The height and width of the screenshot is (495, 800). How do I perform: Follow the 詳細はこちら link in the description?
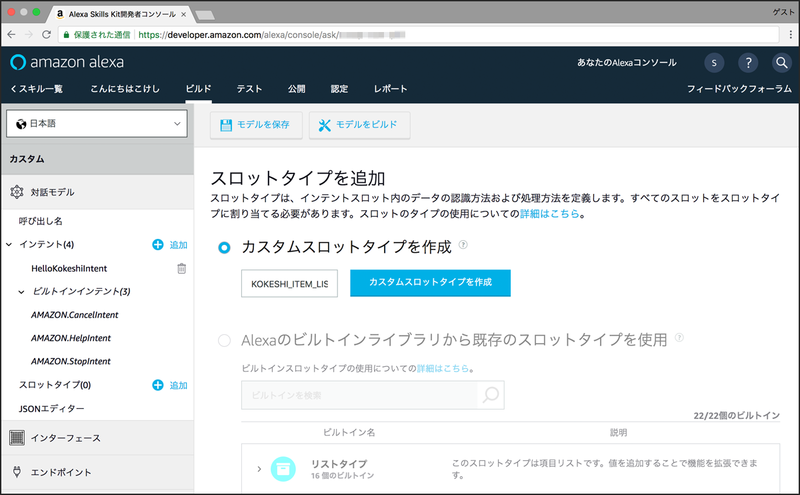[549, 214]
